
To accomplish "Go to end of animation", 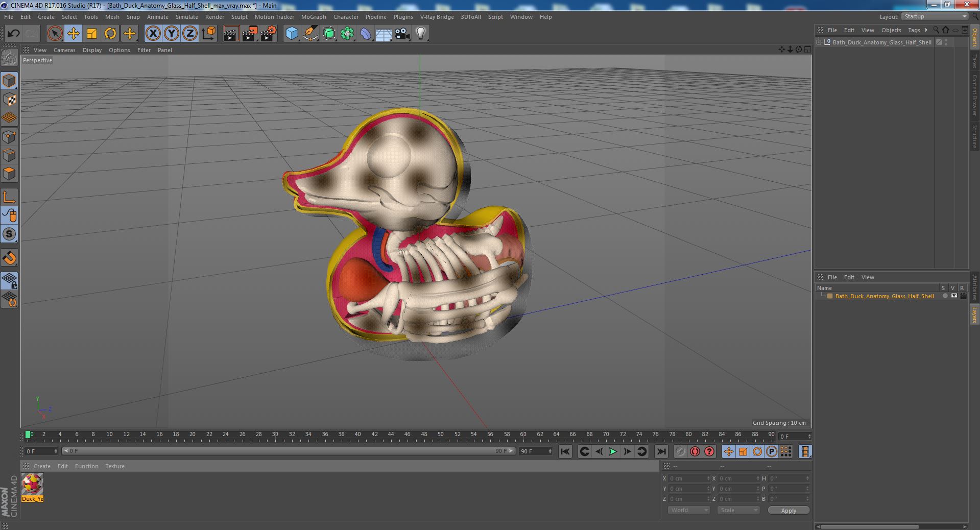I will click(x=661, y=451).
